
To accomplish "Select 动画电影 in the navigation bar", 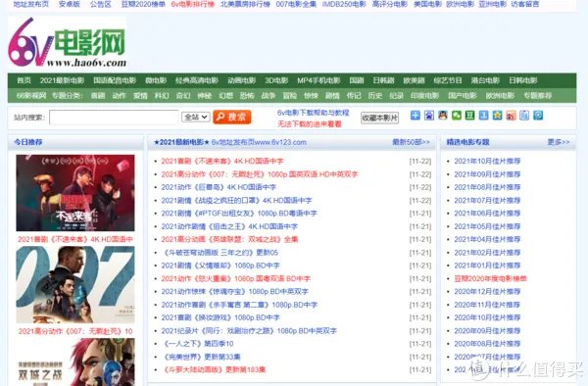I will (241, 80).
